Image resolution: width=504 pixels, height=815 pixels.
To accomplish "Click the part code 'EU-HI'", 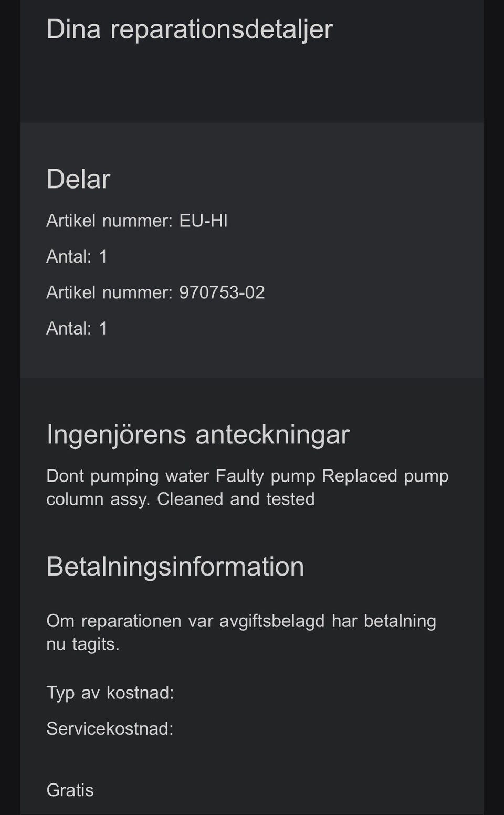I will [x=204, y=221].
